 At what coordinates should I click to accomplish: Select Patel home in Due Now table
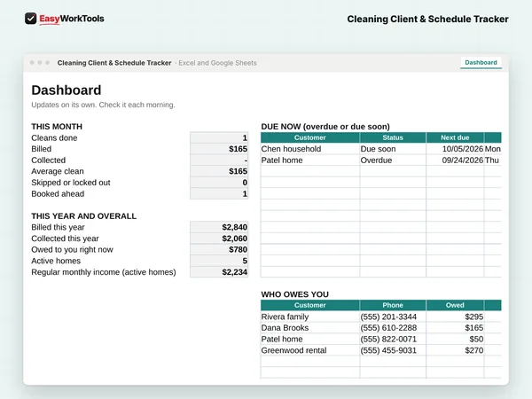pos(309,160)
